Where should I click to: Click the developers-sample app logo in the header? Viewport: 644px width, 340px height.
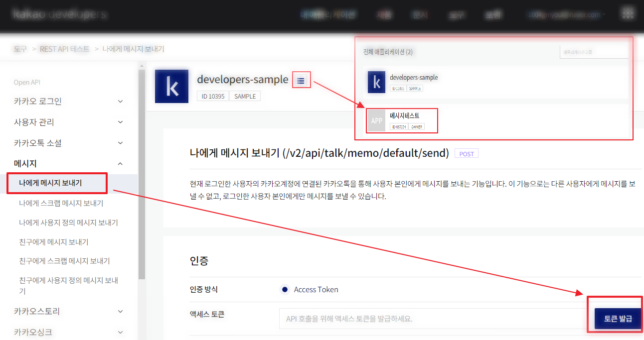(x=171, y=86)
